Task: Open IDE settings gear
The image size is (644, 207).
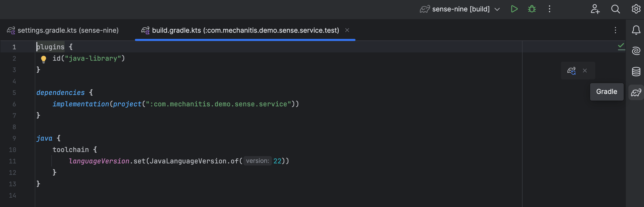Action: (x=636, y=9)
